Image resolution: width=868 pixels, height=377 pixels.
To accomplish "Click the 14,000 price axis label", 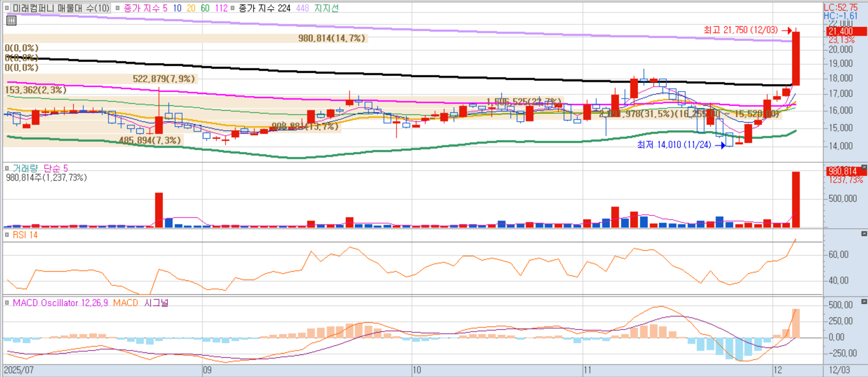I will [x=840, y=146].
